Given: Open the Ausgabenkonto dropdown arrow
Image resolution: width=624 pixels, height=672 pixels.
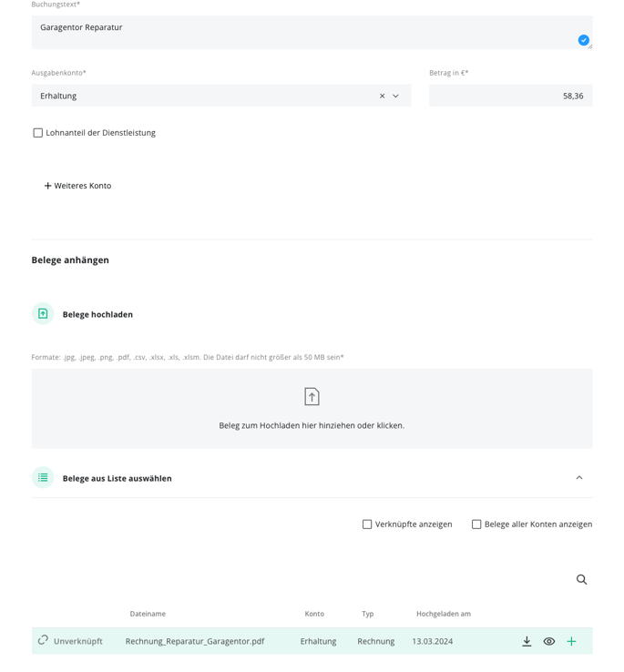Looking at the screenshot, I should 396,96.
